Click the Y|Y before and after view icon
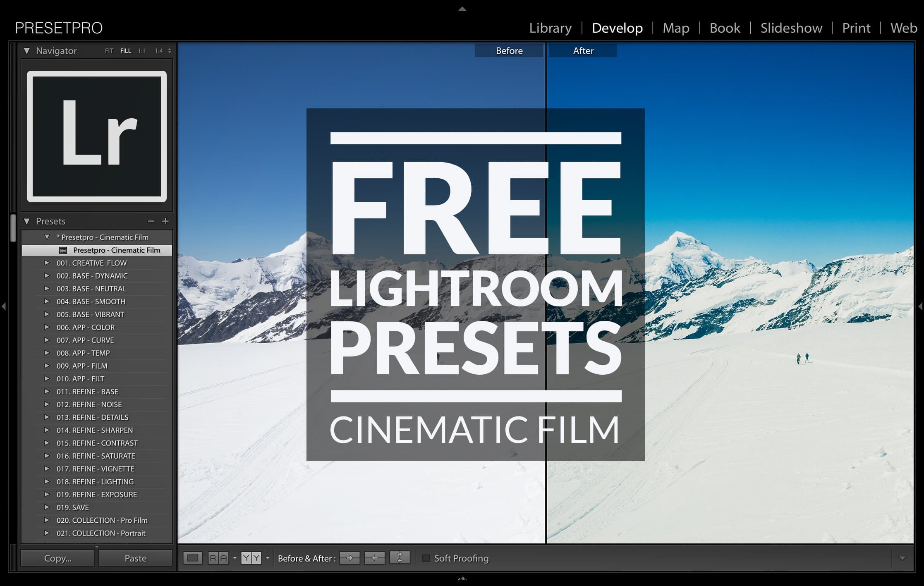The width and height of the screenshot is (924, 586). [x=251, y=558]
